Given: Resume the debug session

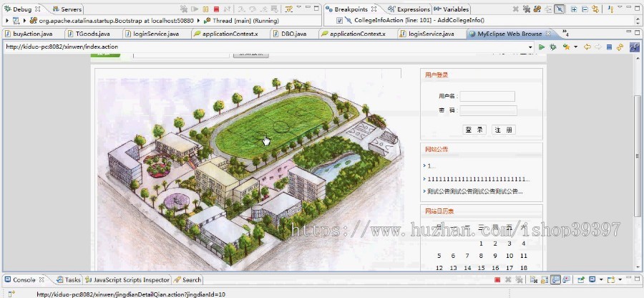Looking at the screenshot, I should pyautogui.click(x=195, y=9).
